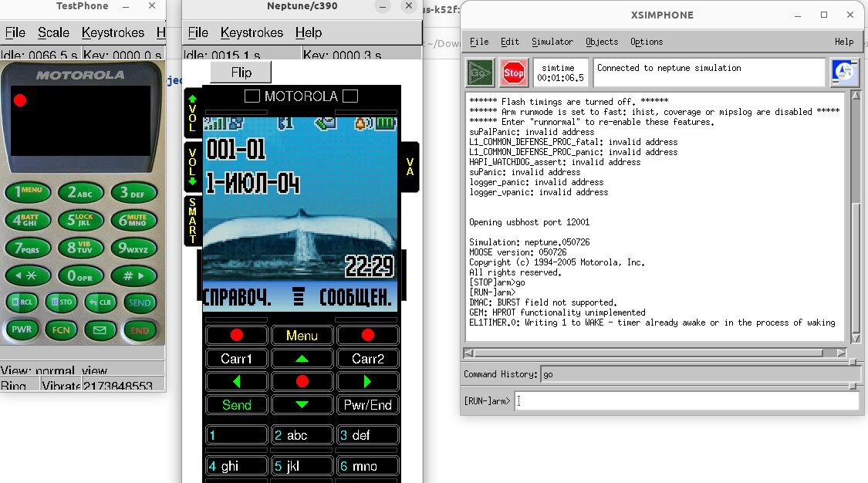The height and width of the screenshot is (483, 868).
Task: Click the navigator icon beside the status message
Action: coord(845,73)
